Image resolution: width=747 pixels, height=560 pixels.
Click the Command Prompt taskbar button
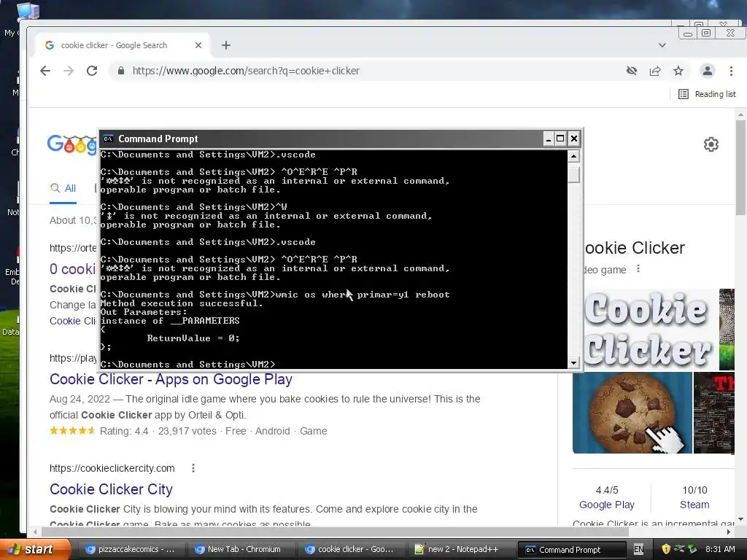(x=570, y=549)
